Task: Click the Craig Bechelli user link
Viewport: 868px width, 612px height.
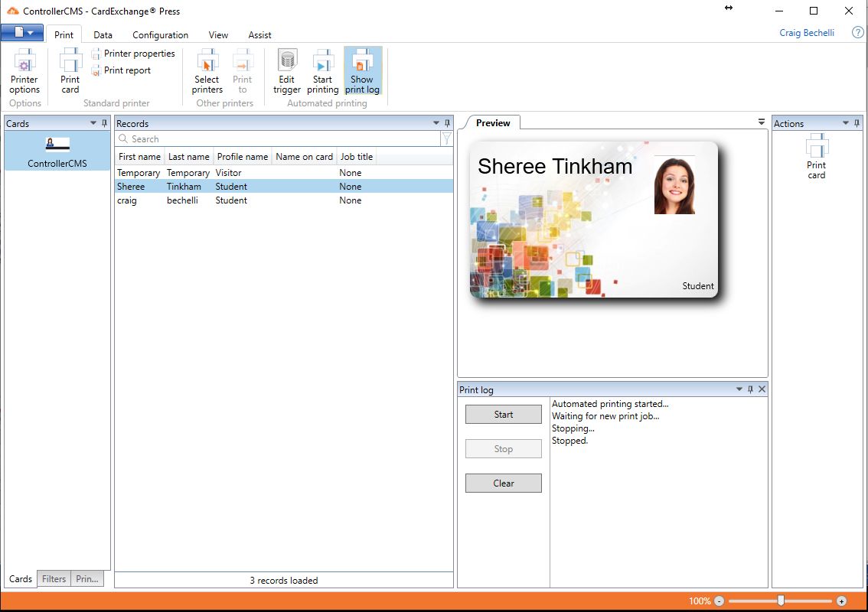Action: tap(807, 33)
